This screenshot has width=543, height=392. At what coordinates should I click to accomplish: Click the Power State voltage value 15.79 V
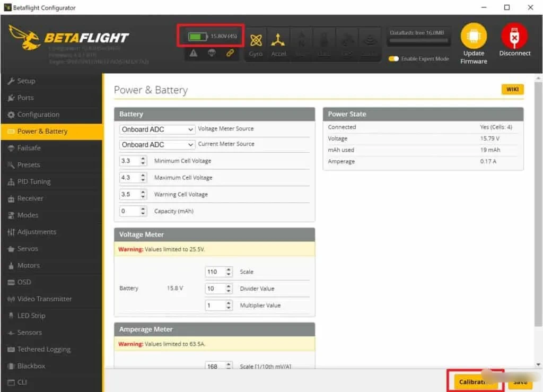click(489, 138)
